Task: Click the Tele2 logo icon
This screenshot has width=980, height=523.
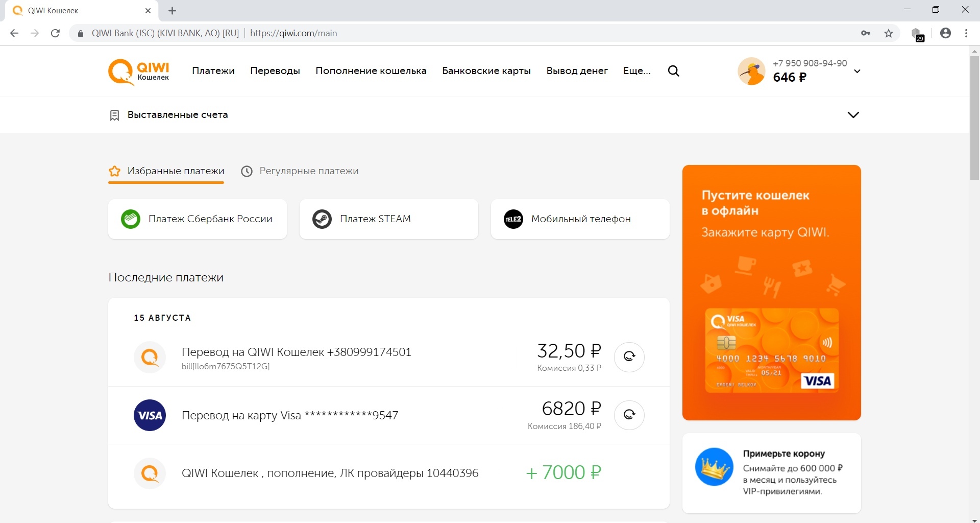Action: pos(513,219)
